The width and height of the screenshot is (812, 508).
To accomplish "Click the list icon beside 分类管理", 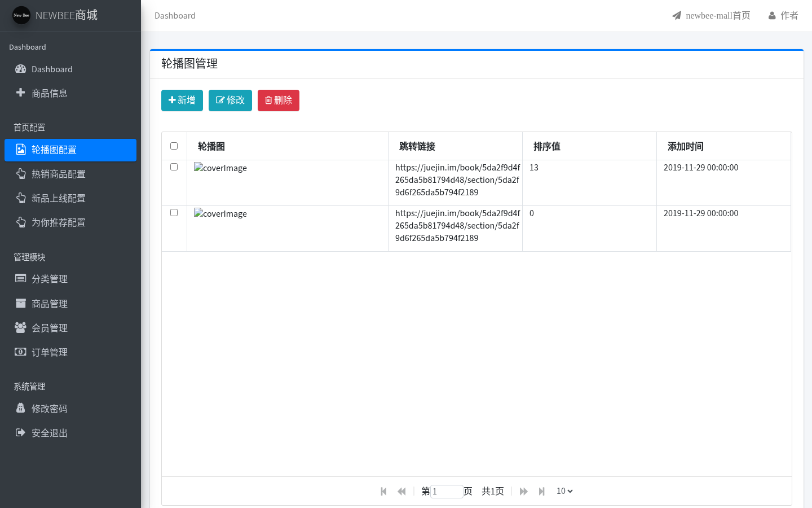I will (21, 278).
